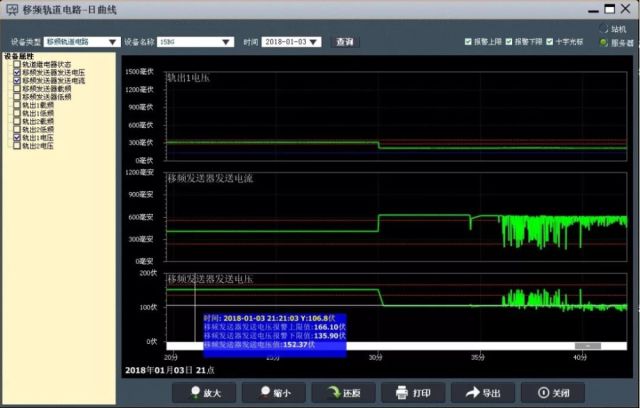Click the green 还原 restore arrow icon
This screenshot has height=408, width=640.
pos(335,392)
